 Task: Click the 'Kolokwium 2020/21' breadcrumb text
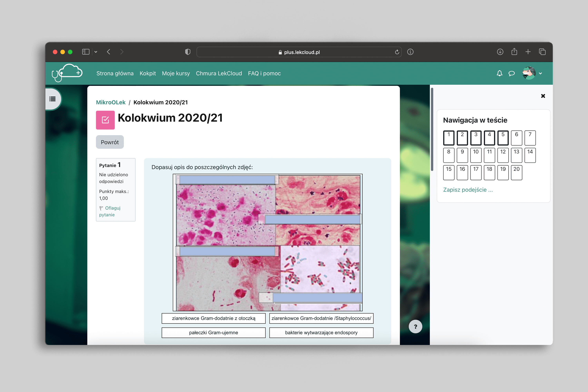tap(161, 102)
